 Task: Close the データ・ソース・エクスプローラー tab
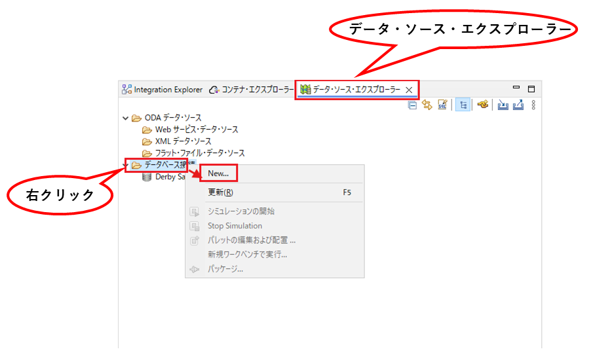[x=409, y=90]
